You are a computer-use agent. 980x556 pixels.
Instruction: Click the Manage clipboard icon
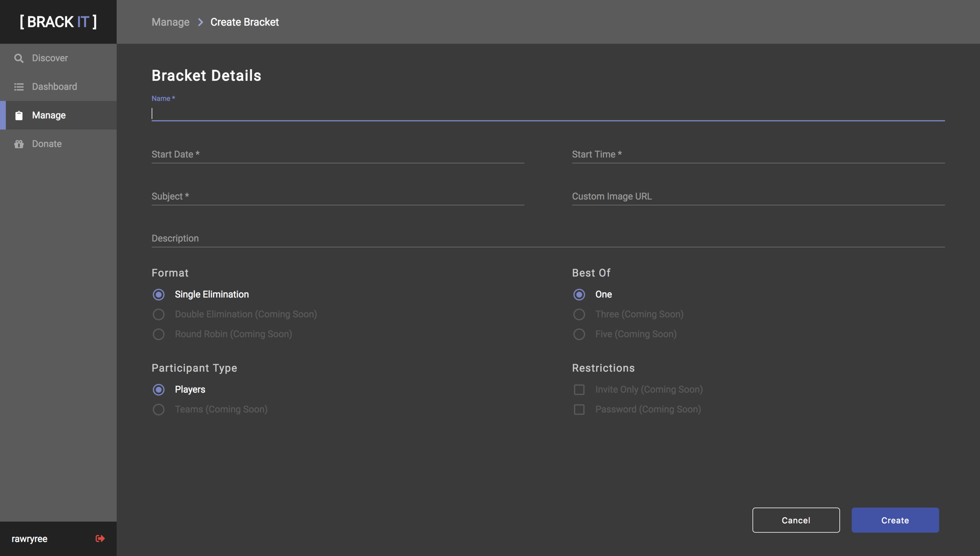pos(19,115)
